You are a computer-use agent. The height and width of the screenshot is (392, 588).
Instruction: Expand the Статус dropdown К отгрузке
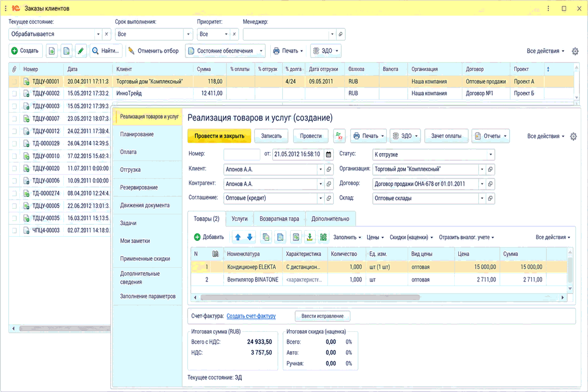[x=491, y=155]
